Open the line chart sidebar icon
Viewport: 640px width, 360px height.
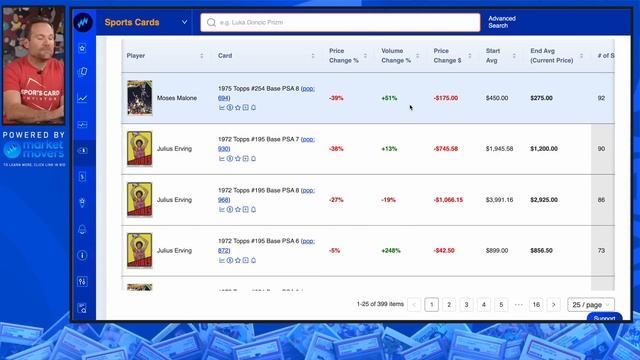(x=82, y=98)
